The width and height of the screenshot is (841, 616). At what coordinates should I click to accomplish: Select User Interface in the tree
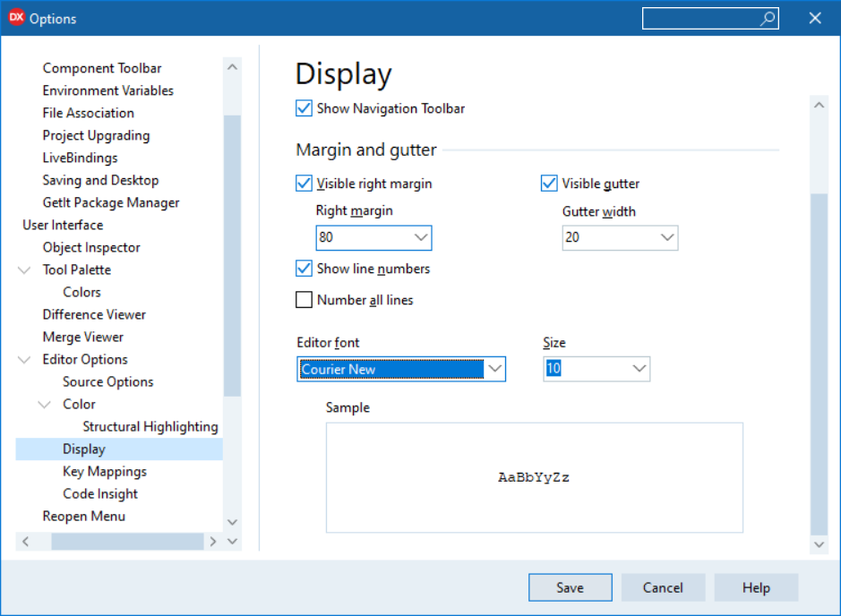(x=63, y=225)
